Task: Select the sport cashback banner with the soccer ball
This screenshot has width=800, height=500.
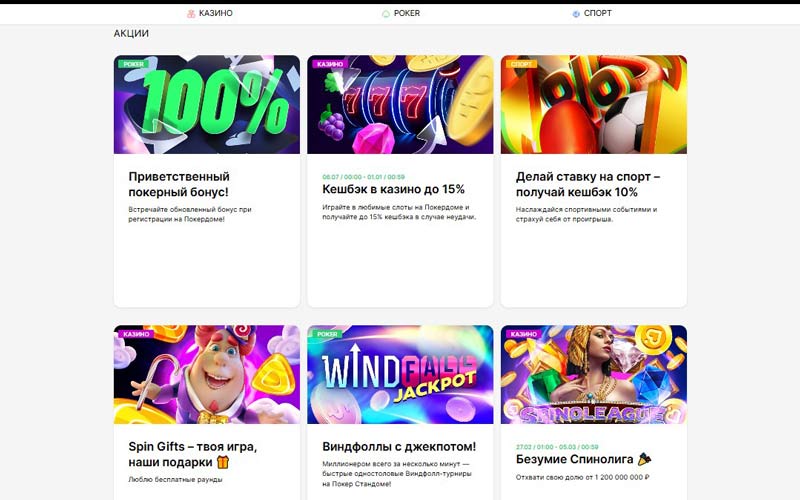Action: (593, 105)
